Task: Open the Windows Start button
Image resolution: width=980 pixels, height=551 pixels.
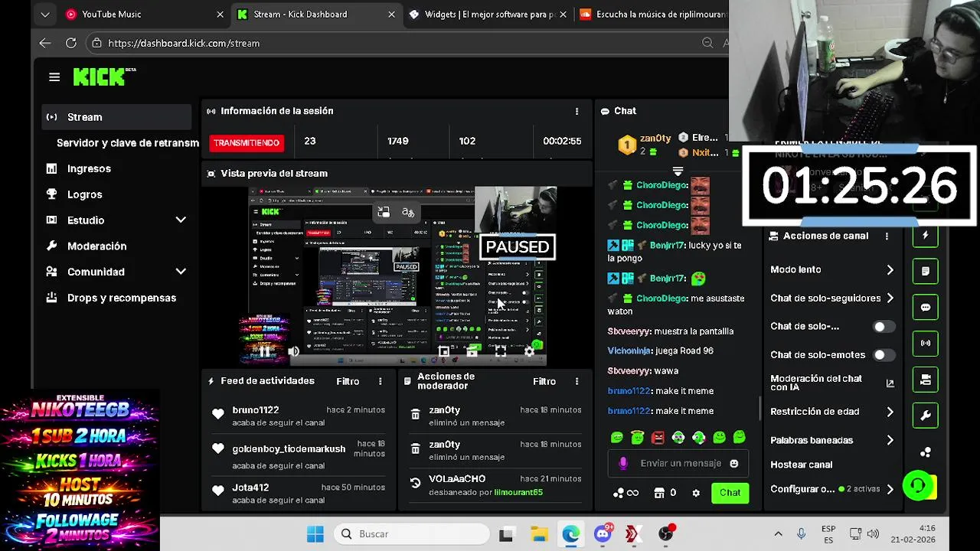Action: (x=315, y=534)
